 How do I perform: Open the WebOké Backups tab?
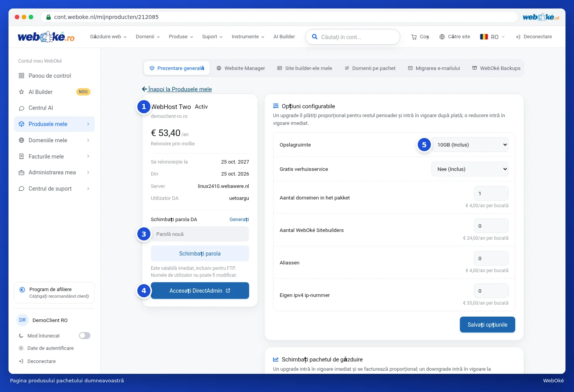[x=496, y=68]
